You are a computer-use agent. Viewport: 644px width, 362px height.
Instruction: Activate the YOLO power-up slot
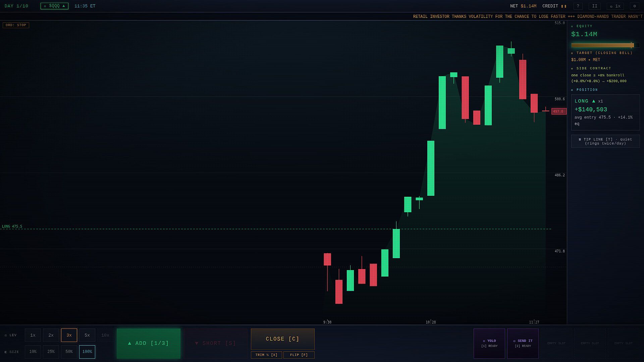click(x=489, y=343)
